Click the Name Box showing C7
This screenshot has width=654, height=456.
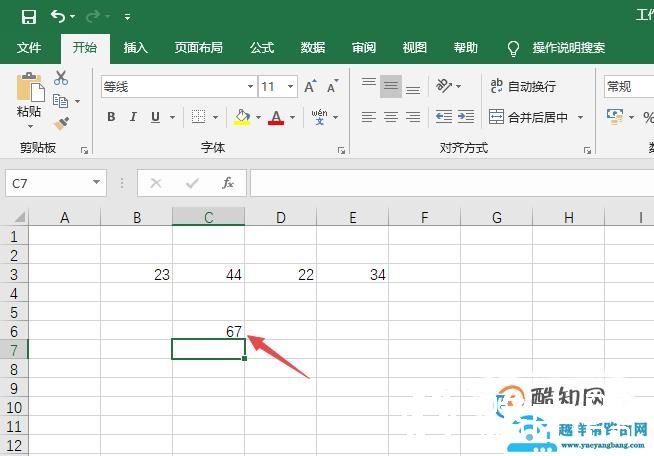[x=56, y=183]
